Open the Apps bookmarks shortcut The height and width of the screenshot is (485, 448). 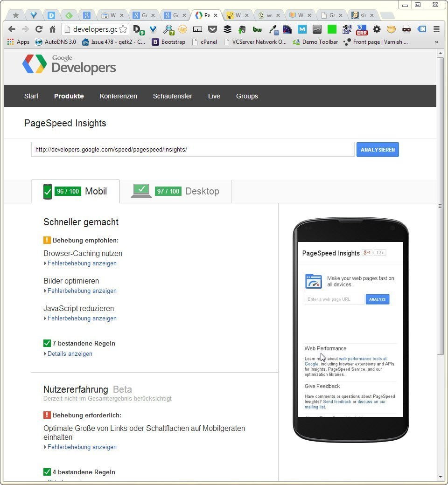tap(18, 42)
